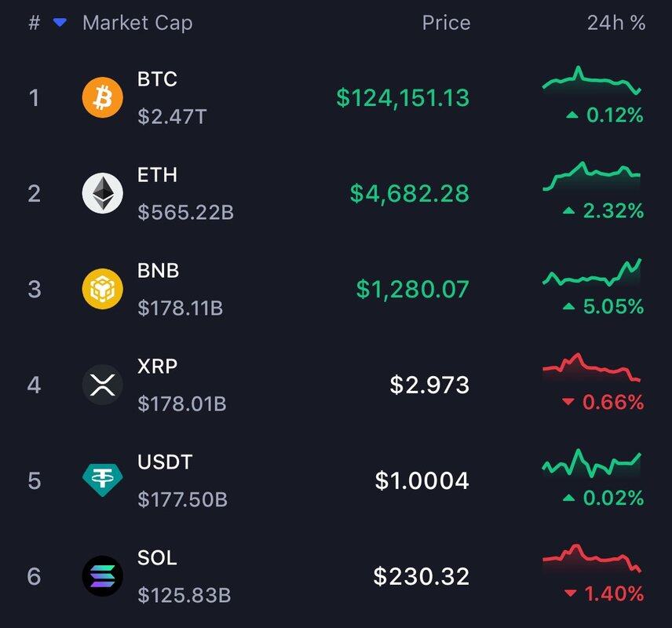The image size is (672, 628).
Task: Click the BNB coin icon
Action: click(x=103, y=289)
